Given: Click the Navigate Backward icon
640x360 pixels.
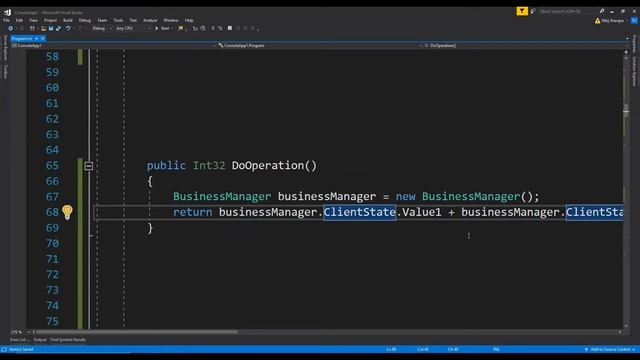Looking at the screenshot, I should pyautogui.click(x=10, y=28).
